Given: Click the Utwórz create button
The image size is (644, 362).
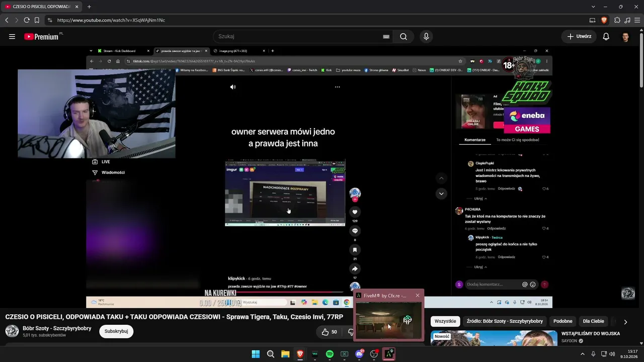Looking at the screenshot, I should tap(579, 36).
